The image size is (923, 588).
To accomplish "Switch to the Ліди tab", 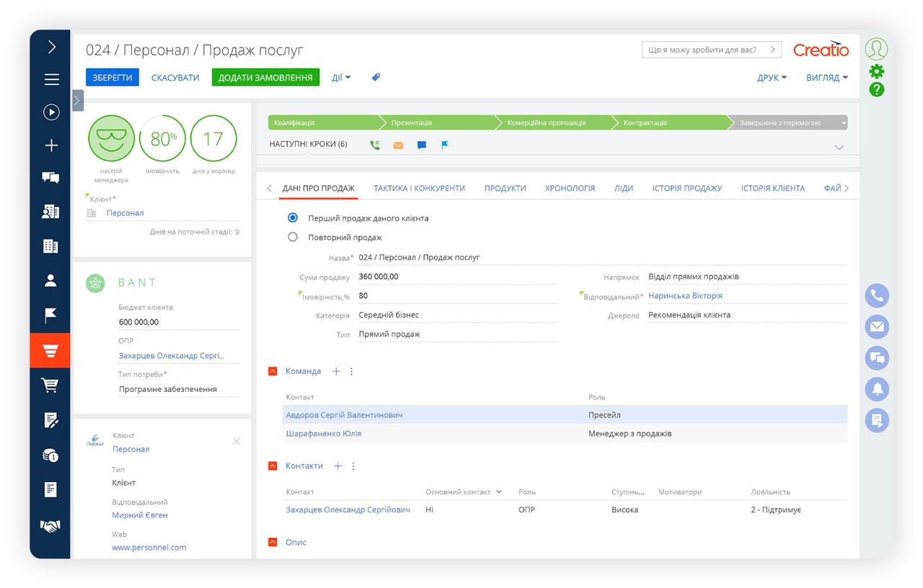I will tap(624, 188).
